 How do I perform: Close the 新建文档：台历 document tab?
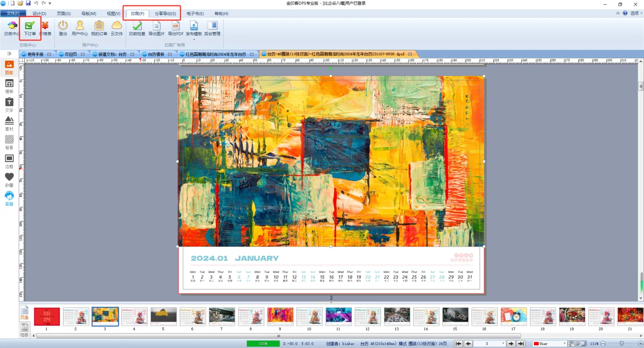pos(132,54)
